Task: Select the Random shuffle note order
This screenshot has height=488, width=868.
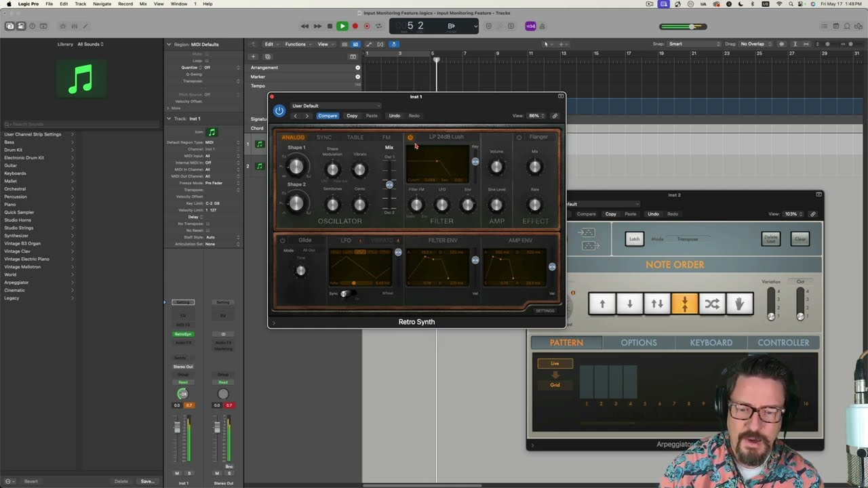Action: click(712, 304)
